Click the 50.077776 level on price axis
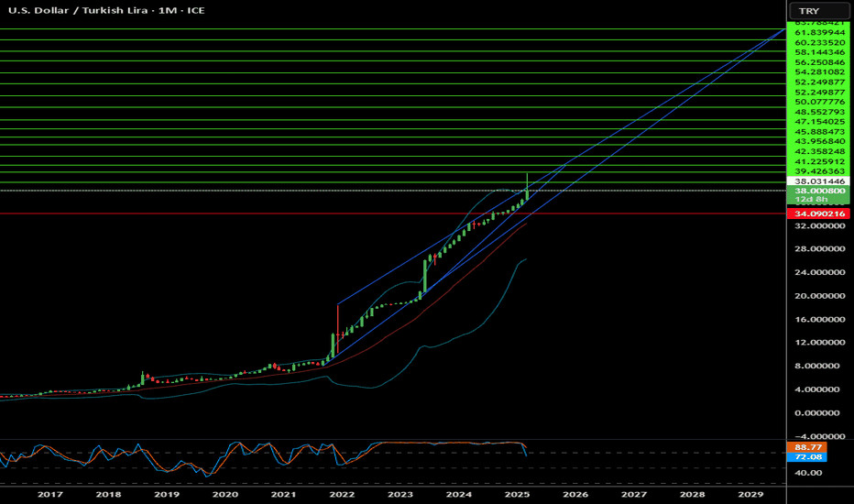 pos(819,102)
